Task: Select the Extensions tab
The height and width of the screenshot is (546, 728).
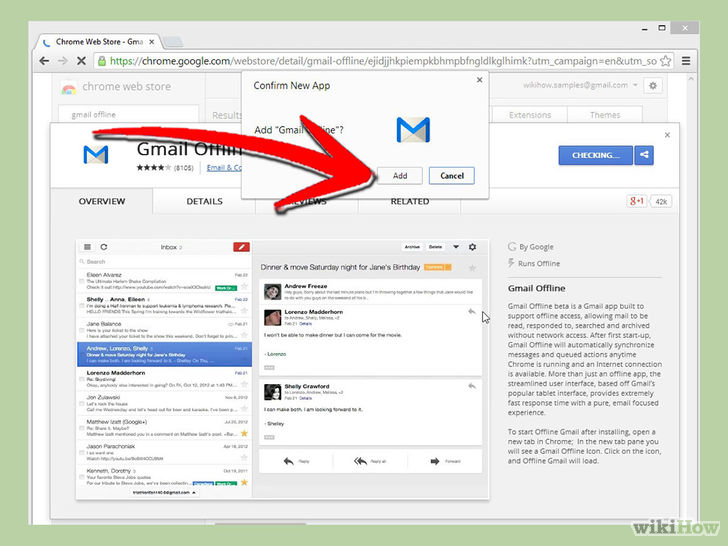Action: pyautogui.click(x=530, y=115)
